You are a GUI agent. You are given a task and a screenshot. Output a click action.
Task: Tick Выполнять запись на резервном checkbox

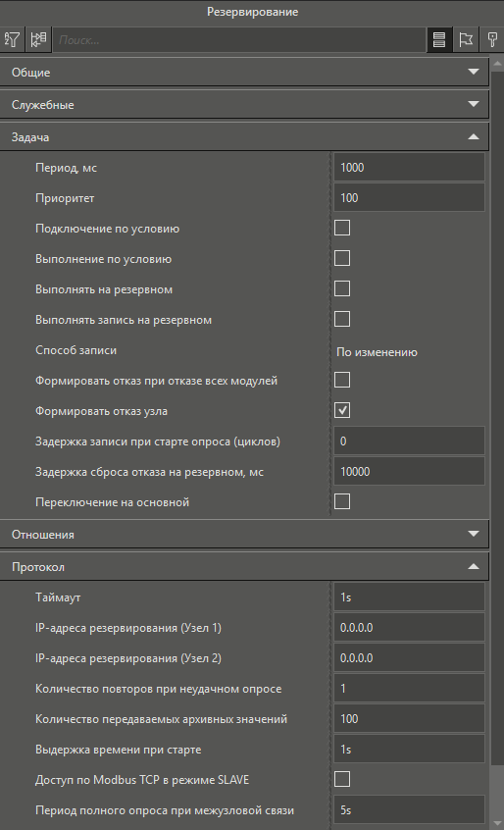[x=342, y=319]
